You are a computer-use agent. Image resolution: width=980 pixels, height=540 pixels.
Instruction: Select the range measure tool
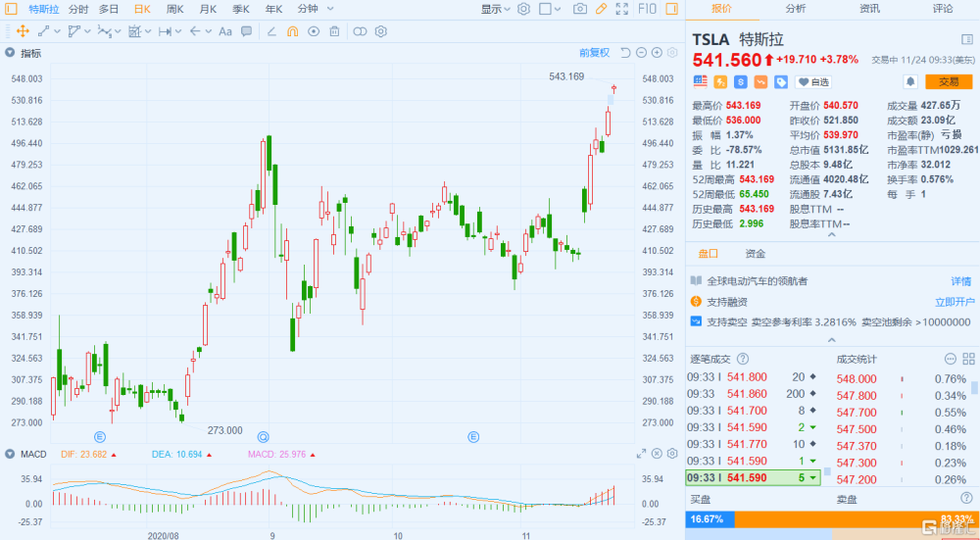[165, 31]
